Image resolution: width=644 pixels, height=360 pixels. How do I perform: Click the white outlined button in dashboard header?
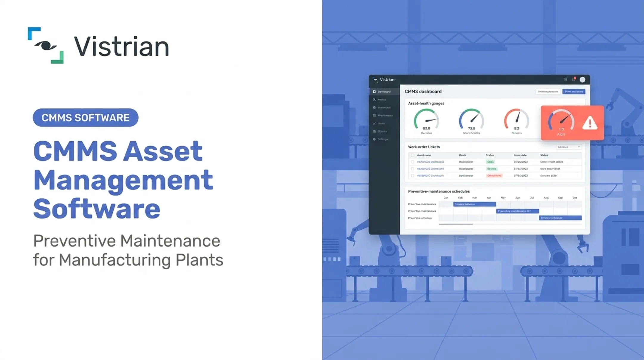click(548, 92)
